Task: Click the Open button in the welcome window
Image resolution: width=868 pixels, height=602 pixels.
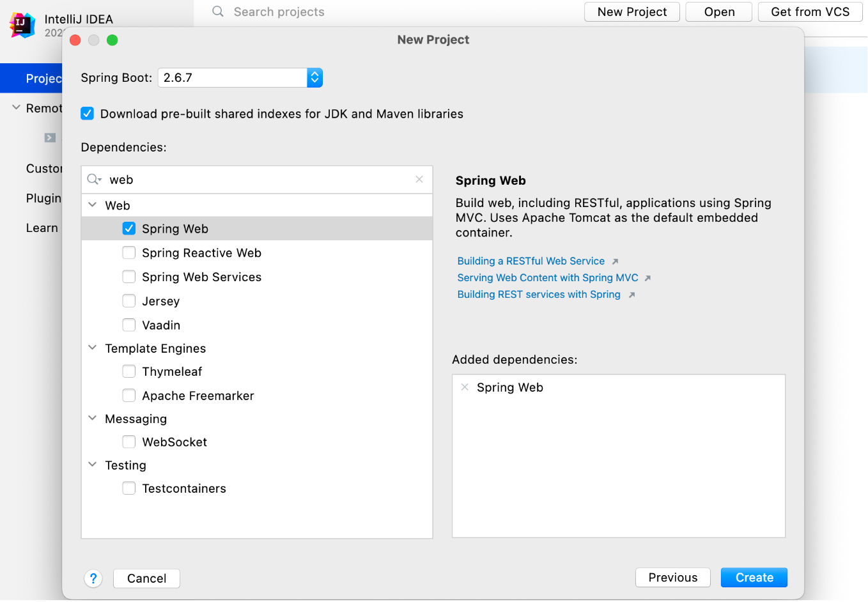Action: [719, 12]
